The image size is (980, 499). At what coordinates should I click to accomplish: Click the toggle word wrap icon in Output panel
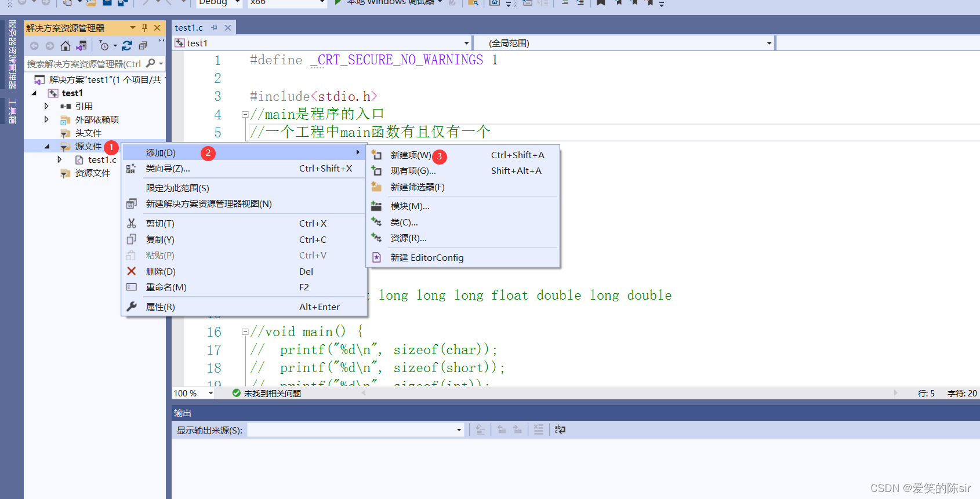click(560, 429)
